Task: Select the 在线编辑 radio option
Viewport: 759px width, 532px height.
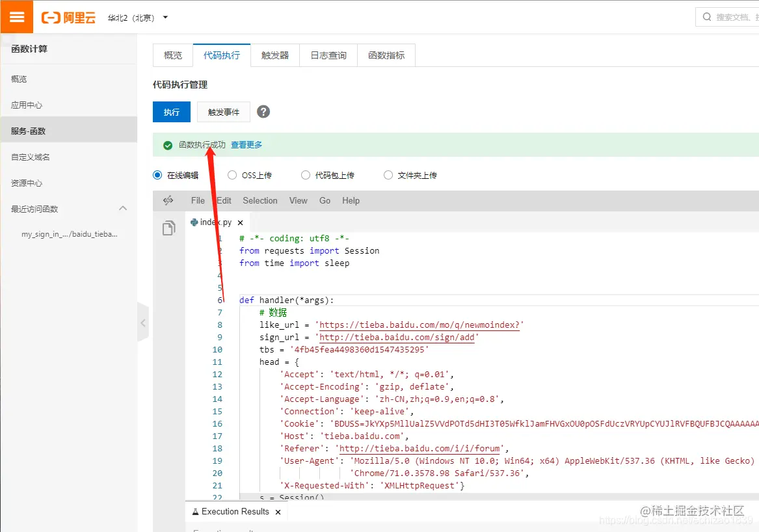Action: [x=157, y=175]
